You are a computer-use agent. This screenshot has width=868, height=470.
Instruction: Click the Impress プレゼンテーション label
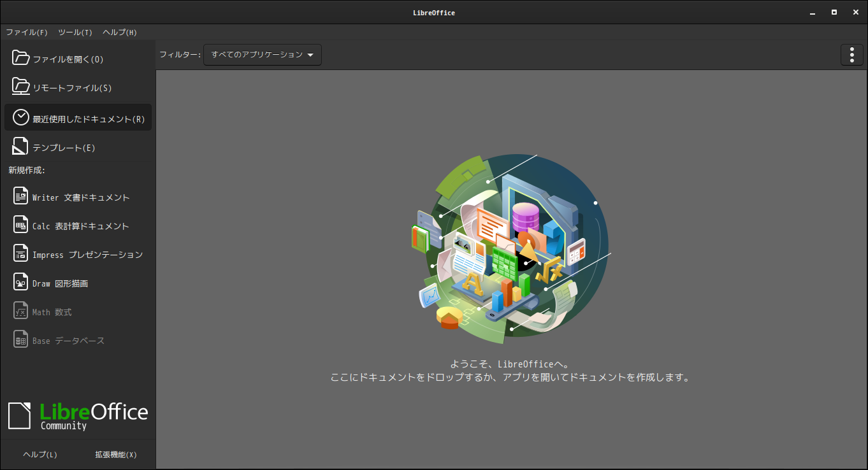point(88,255)
